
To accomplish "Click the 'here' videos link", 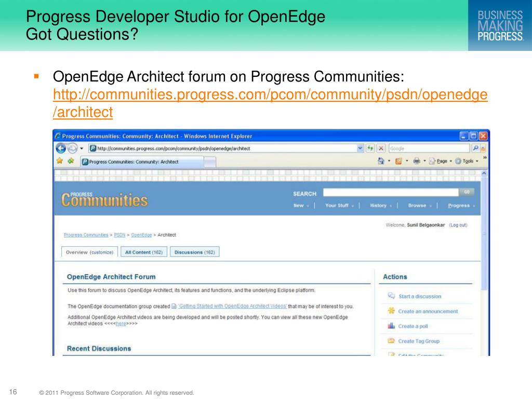I will point(121,324).
